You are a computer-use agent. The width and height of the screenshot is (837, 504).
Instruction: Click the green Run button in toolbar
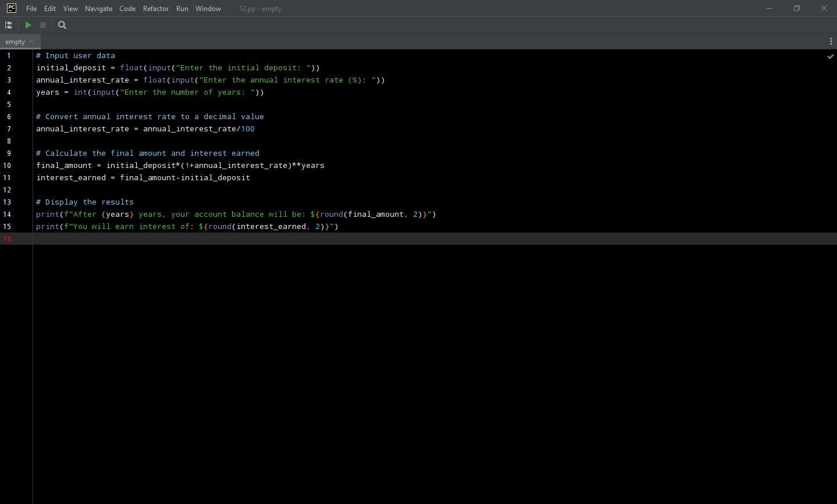(x=28, y=25)
